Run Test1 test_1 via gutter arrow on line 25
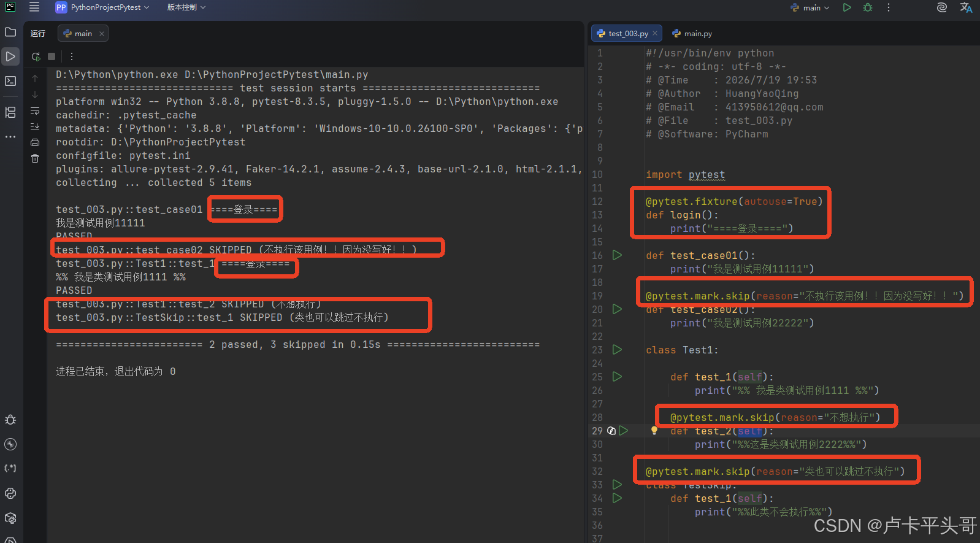Image resolution: width=980 pixels, height=543 pixels. pos(618,377)
